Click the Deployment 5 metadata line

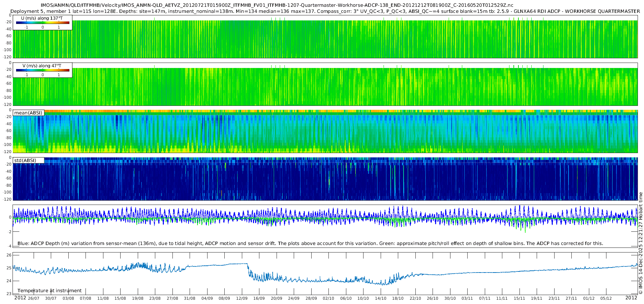(x=325, y=11)
